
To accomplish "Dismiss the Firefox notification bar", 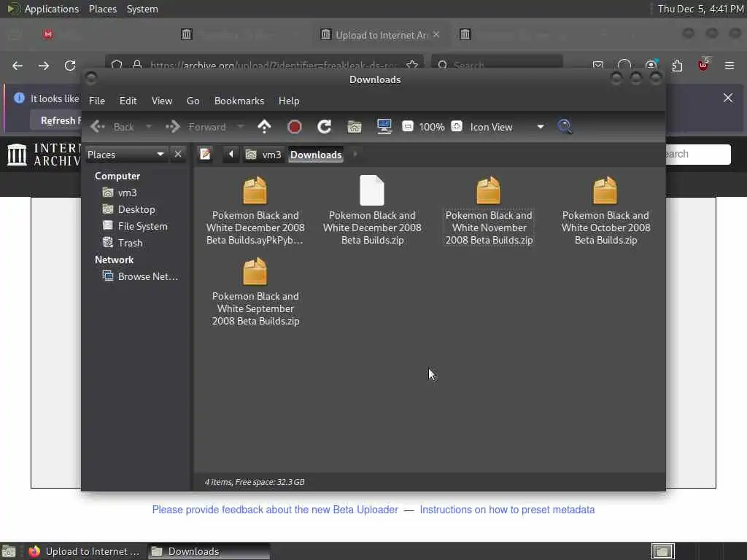I will click(728, 98).
